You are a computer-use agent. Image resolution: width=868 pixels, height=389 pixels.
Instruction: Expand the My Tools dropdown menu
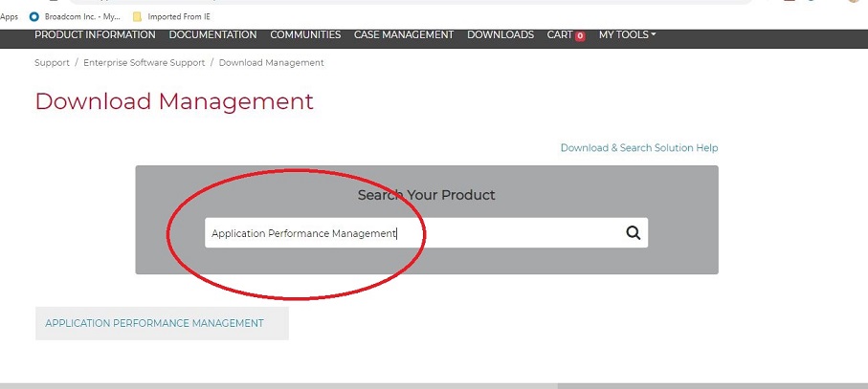click(x=627, y=34)
